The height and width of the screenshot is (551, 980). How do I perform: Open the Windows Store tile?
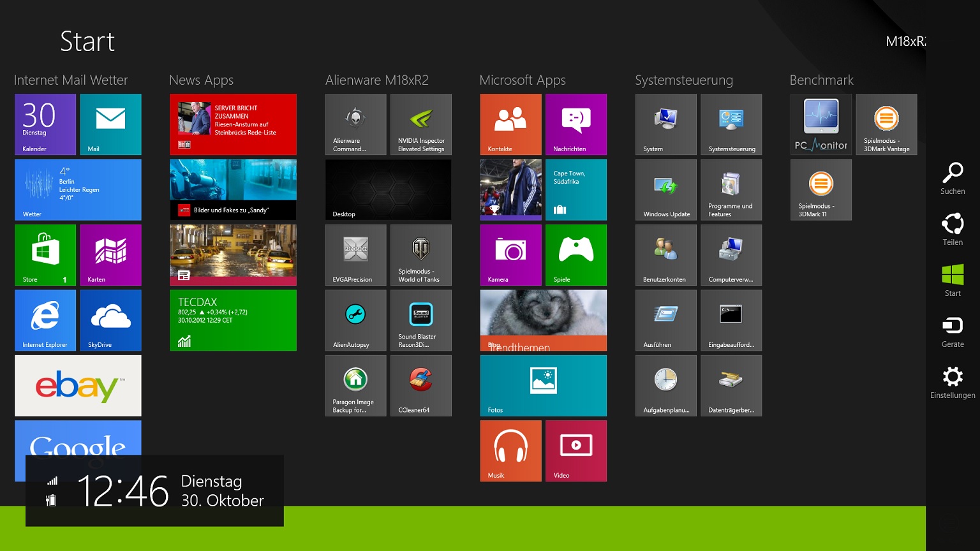coord(45,254)
